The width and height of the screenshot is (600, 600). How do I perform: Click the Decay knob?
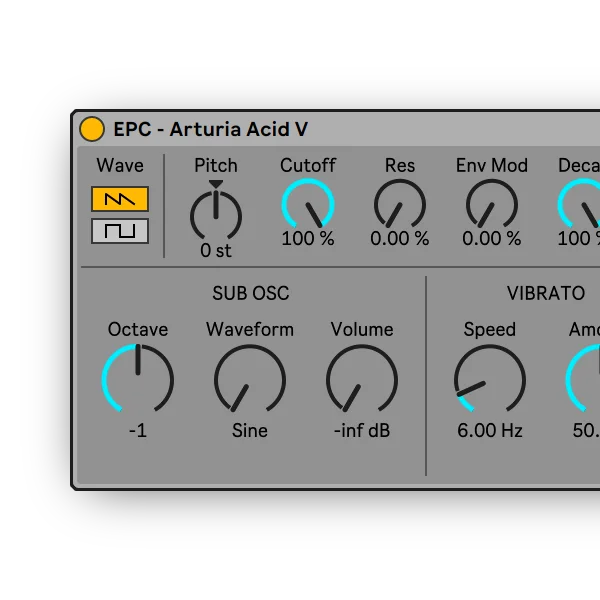point(580,204)
